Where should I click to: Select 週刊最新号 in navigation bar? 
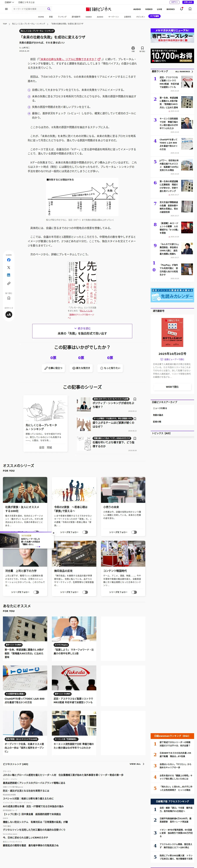[76, 16]
